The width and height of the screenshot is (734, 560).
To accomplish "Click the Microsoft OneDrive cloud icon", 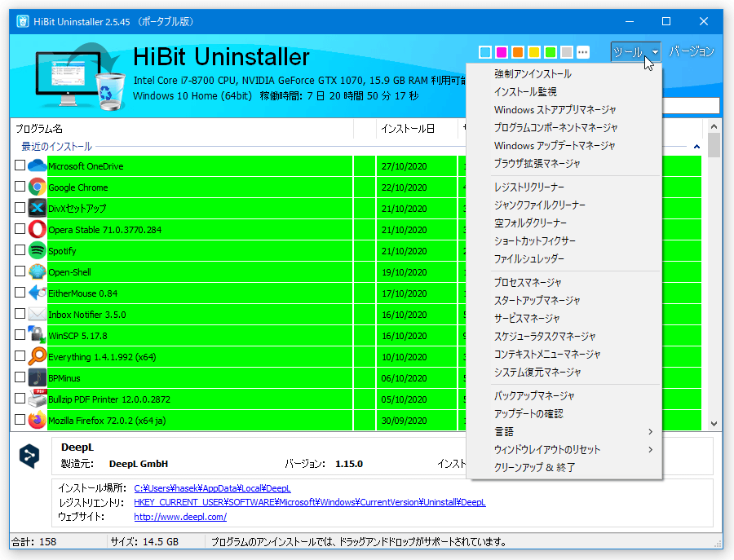I will tap(37, 165).
